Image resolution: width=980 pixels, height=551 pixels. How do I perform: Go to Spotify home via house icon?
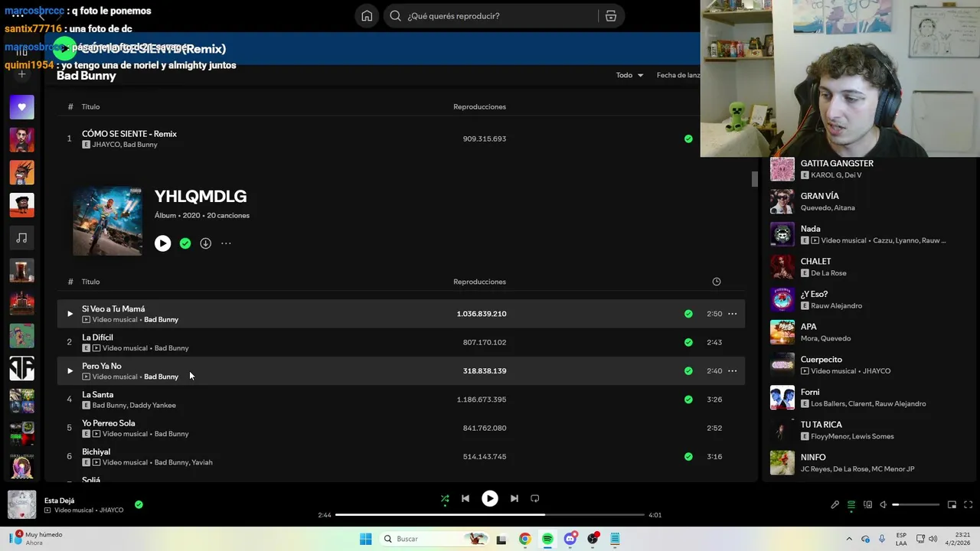[367, 16]
